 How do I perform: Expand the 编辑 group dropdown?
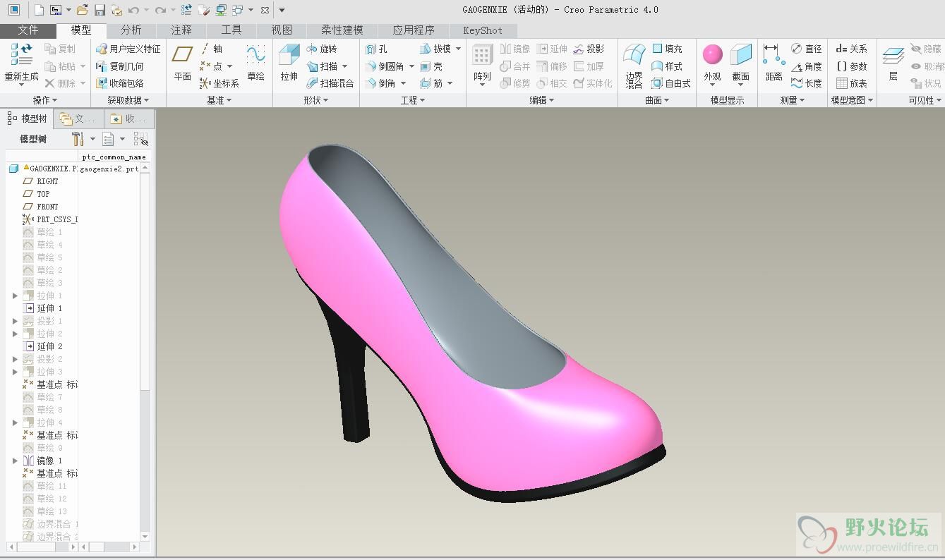click(541, 100)
